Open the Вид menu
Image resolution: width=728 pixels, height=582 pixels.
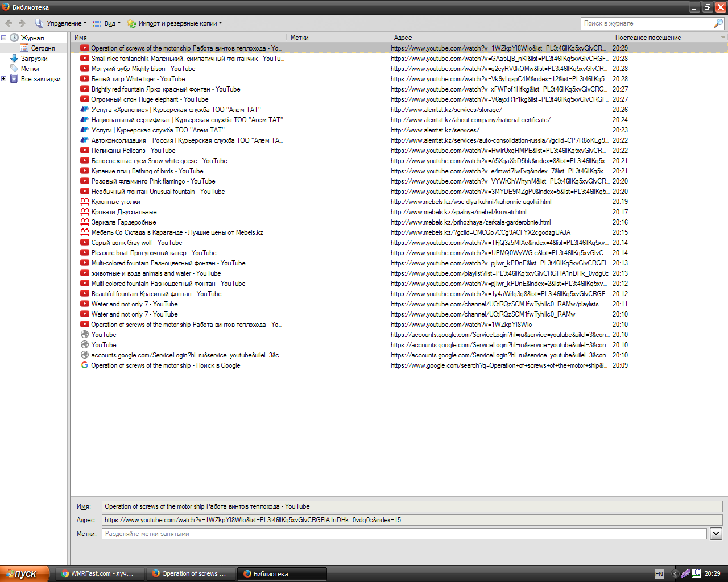[x=106, y=23]
